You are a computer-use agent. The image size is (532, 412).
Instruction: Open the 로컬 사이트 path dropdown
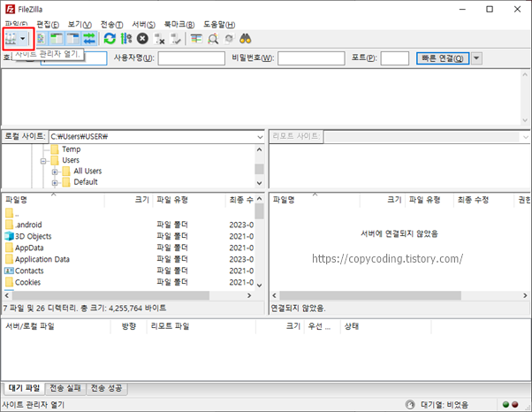(x=260, y=137)
